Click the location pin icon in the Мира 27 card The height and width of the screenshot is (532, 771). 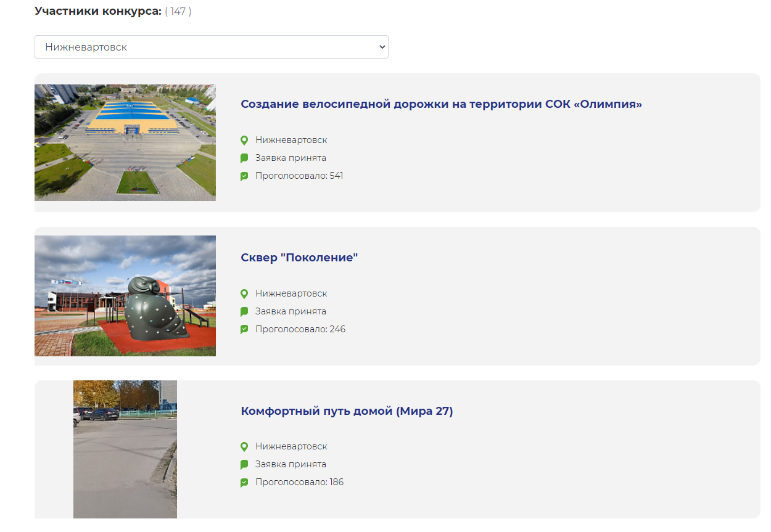coord(244,447)
